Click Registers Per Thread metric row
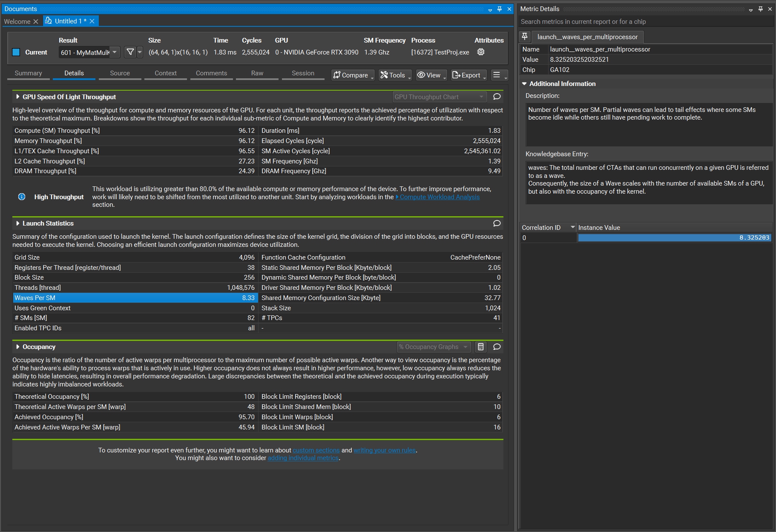This screenshot has width=776, height=532. pyautogui.click(x=135, y=268)
